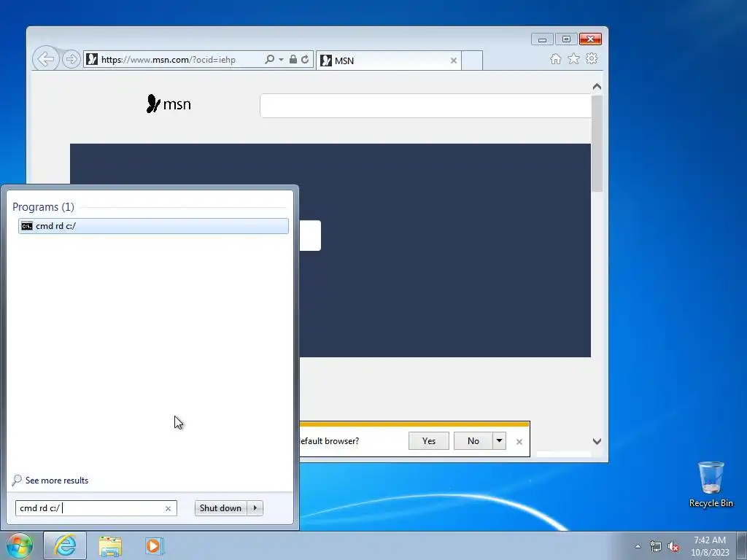Open Internet Explorer Tools gear menu
Image resolution: width=747 pixels, height=560 pixels.
pos(592,58)
